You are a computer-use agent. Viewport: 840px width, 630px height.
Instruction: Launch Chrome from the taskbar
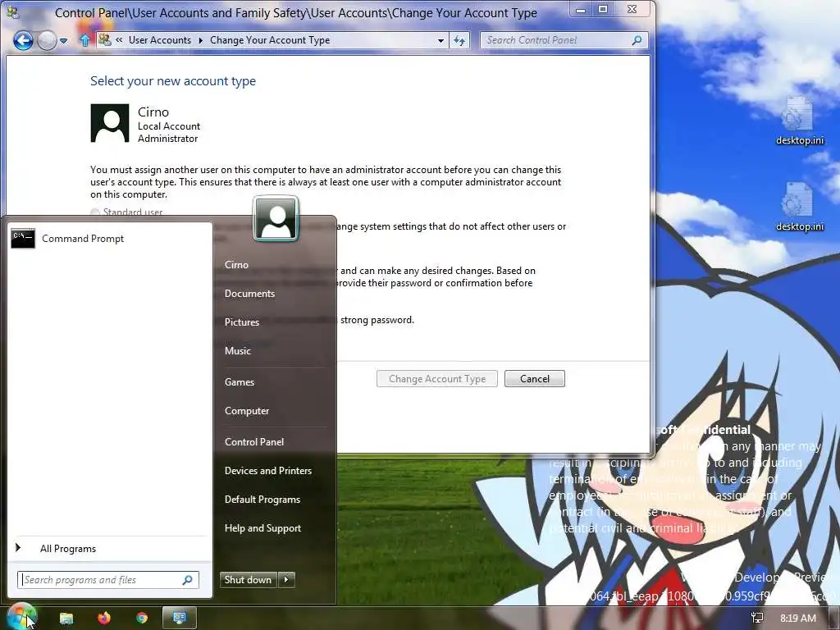142,619
